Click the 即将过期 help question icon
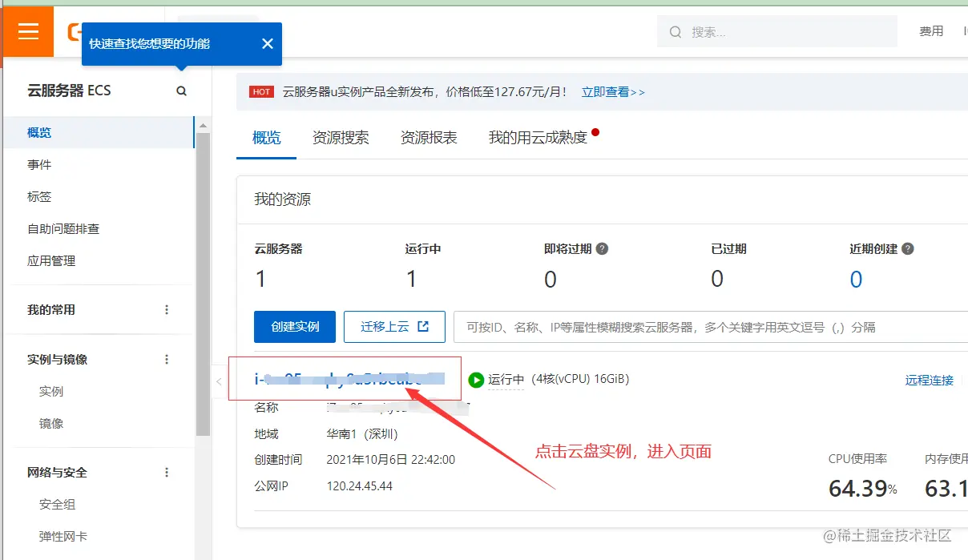The height and width of the screenshot is (560, 968). (602, 249)
